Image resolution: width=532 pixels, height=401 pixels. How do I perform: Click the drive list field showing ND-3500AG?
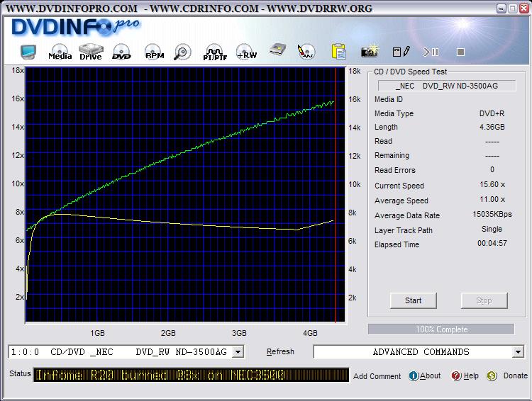tap(126, 352)
